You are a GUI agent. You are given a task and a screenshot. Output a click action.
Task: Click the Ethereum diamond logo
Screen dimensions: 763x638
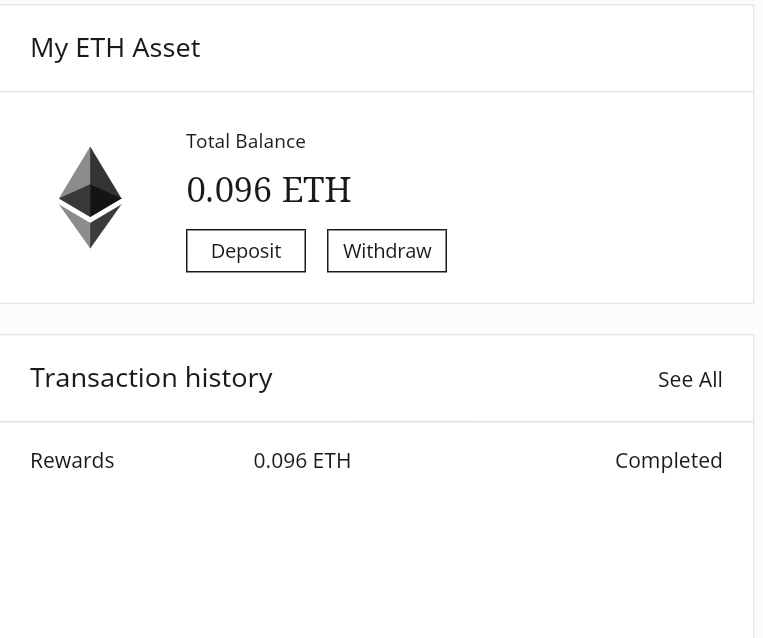point(90,198)
